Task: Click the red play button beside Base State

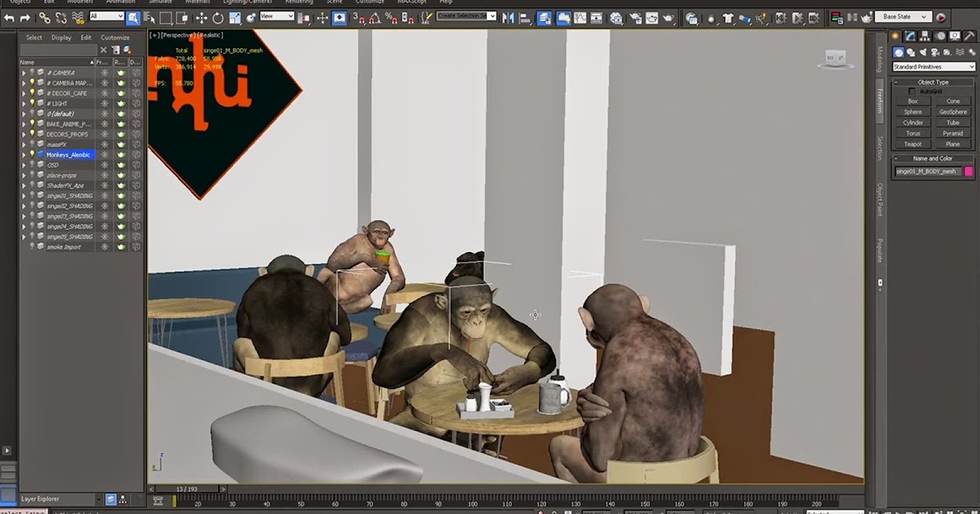Action: [941, 17]
